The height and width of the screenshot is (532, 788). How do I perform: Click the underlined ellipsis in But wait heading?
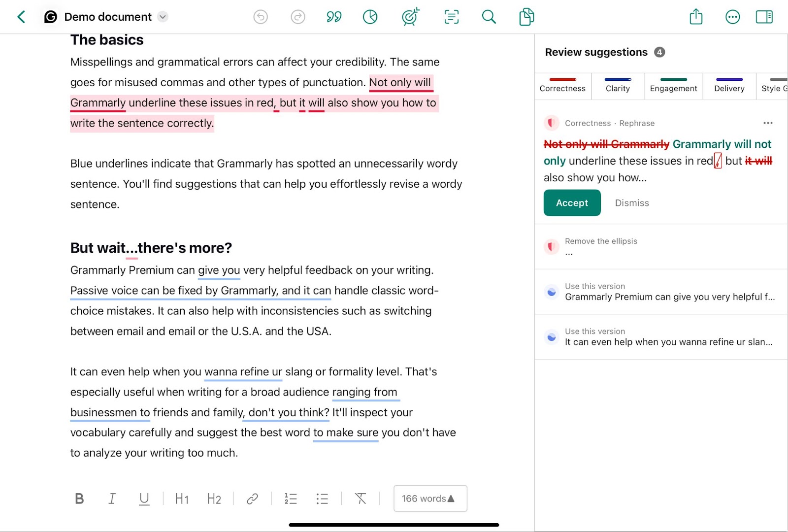click(x=131, y=249)
